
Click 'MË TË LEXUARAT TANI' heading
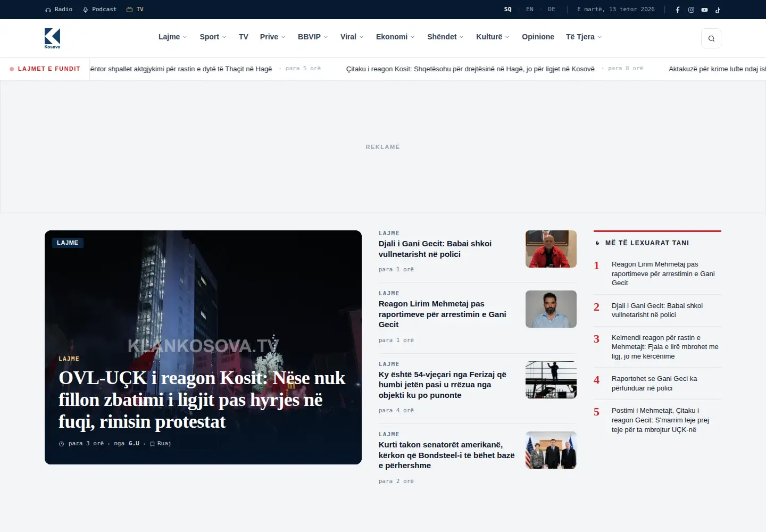tap(647, 243)
